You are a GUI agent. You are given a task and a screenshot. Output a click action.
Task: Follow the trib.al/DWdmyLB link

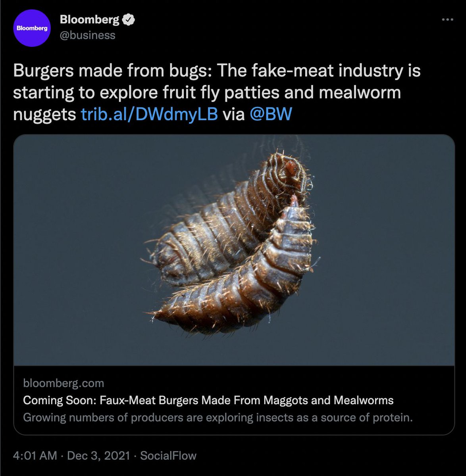pyautogui.click(x=149, y=114)
